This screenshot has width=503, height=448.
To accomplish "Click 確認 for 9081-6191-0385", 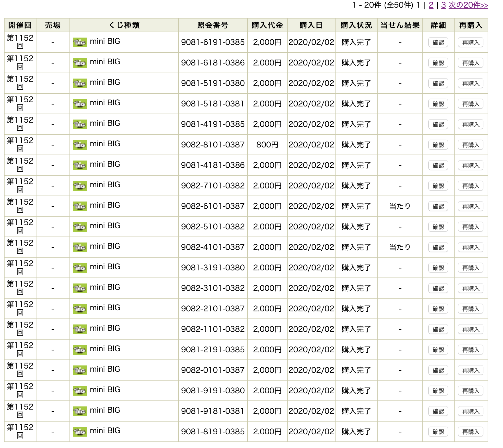I will pos(438,42).
